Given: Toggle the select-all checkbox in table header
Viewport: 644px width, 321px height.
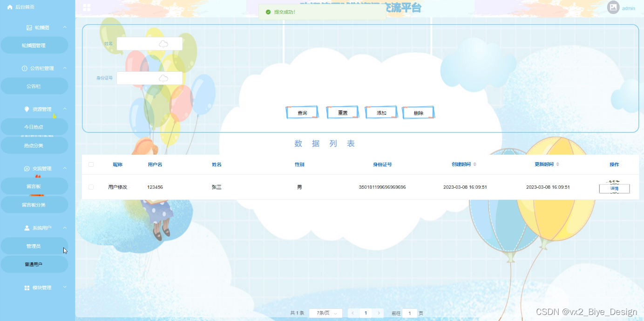Looking at the screenshot, I should tap(91, 164).
